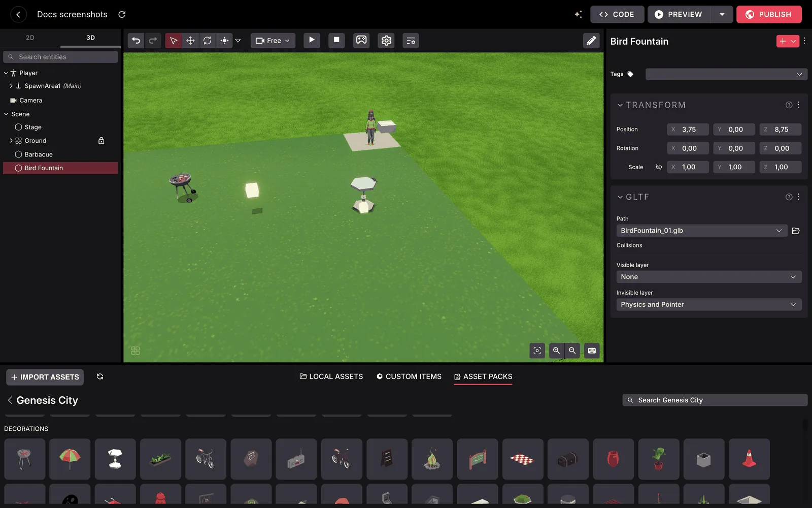
Task: Toggle the viewport grid icon
Action: 136,351
